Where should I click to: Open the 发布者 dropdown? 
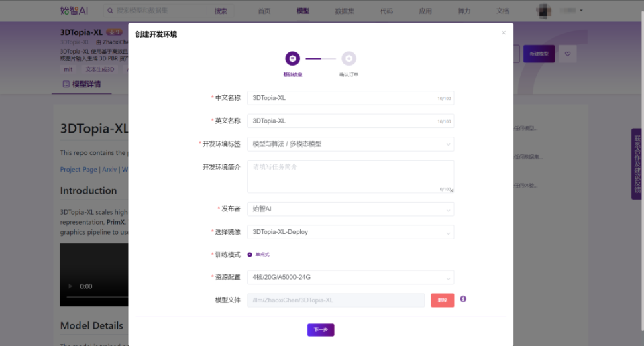[x=350, y=209]
